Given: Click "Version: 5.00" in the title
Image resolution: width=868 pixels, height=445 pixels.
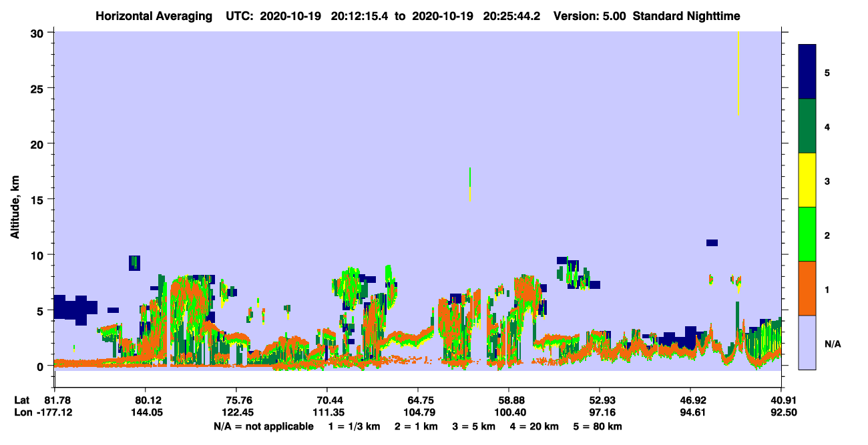Looking at the screenshot, I should [x=590, y=15].
